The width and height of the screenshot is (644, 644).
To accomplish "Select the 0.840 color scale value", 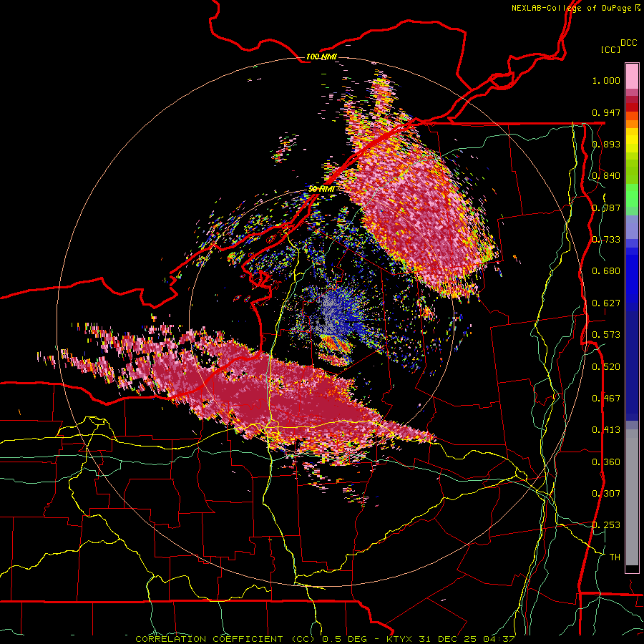I will pyautogui.click(x=606, y=176).
